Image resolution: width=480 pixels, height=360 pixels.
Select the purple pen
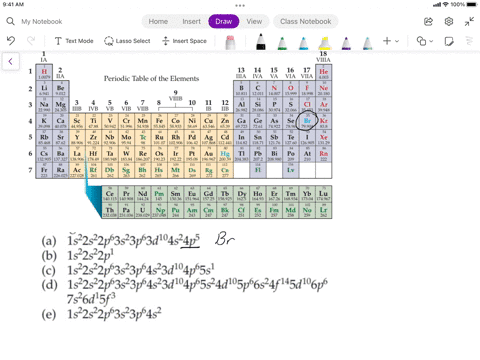[x=346, y=43]
